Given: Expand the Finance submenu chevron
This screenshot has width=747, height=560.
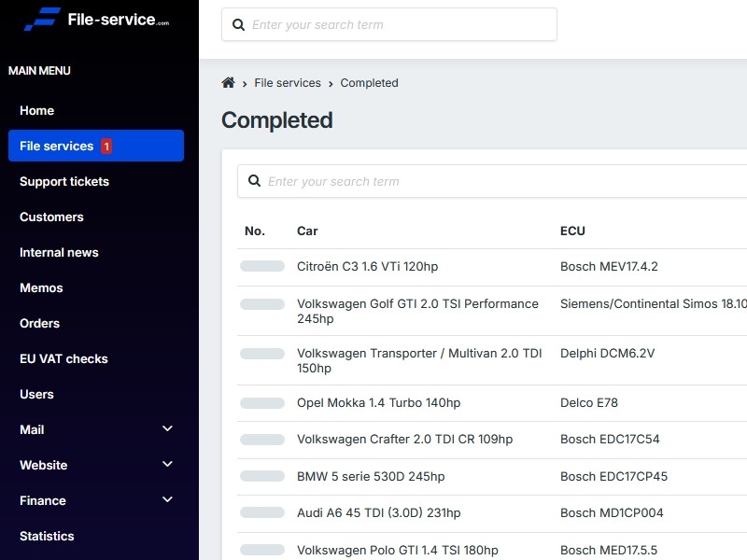Looking at the screenshot, I should [167, 499].
